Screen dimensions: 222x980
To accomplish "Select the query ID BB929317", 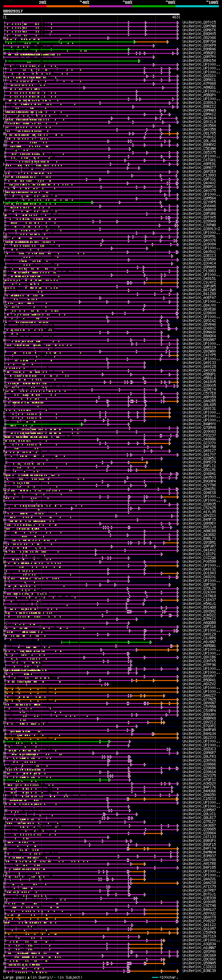I will (13, 11).
